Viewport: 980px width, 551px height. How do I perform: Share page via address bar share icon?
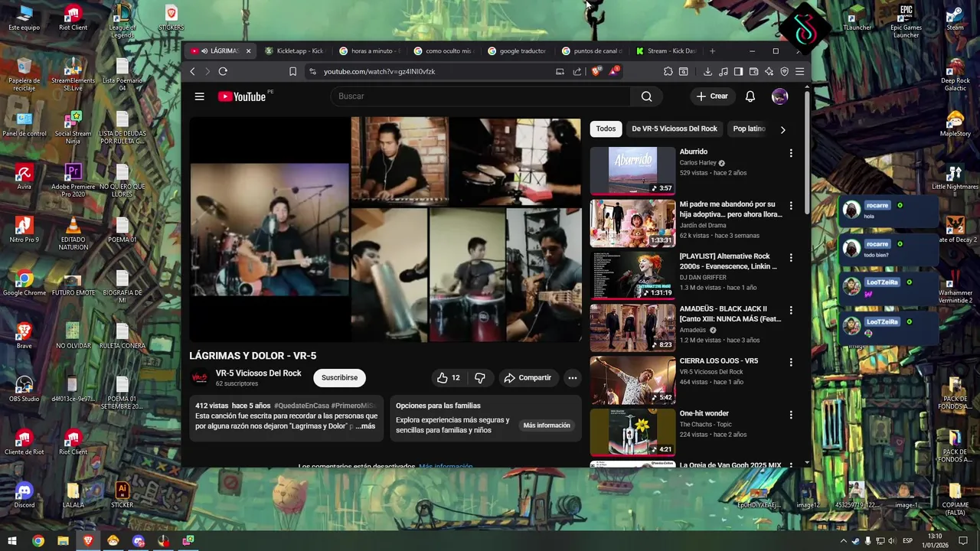pos(577,71)
